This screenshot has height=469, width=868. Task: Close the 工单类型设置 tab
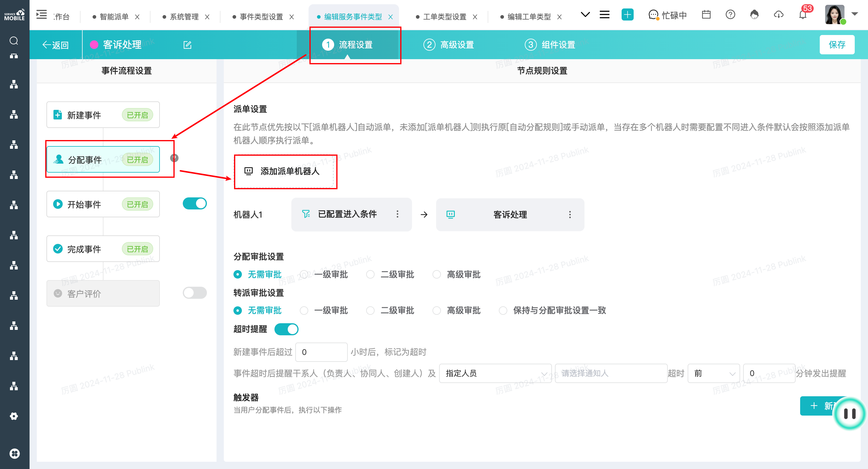(x=475, y=17)
